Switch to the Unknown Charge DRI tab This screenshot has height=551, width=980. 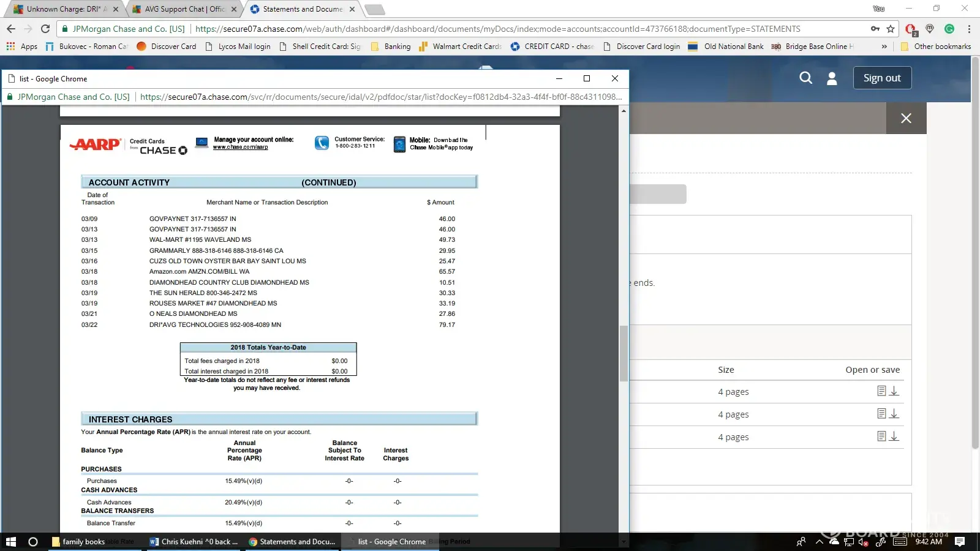point(61,9)
